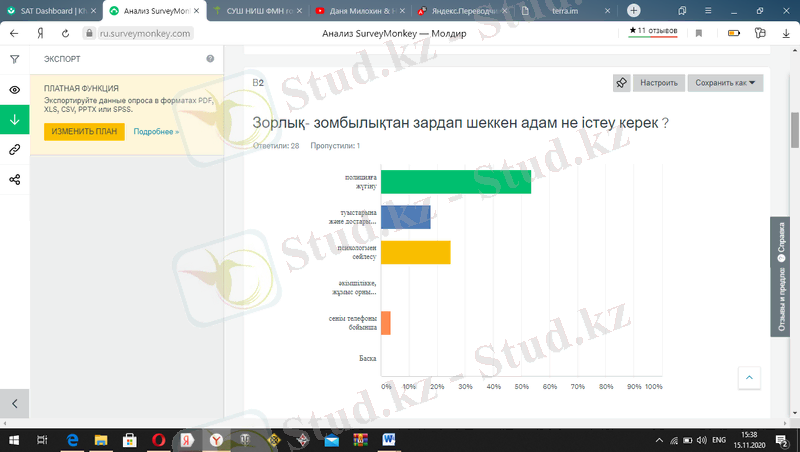The width and height of the screenshot is (800, 452).
Task: Click the Yandex Я home icon
Action: tap(40, 33)
